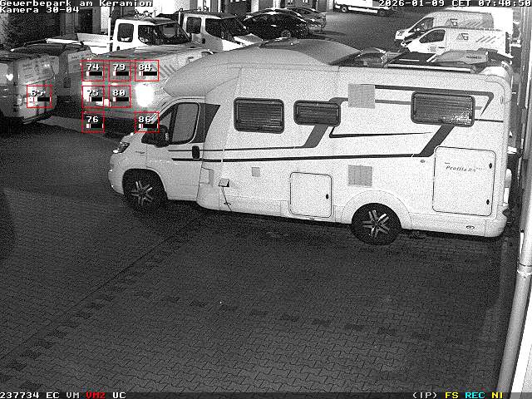
Task: Click the detection box labeled 76
Action: [x=93, y=122]
